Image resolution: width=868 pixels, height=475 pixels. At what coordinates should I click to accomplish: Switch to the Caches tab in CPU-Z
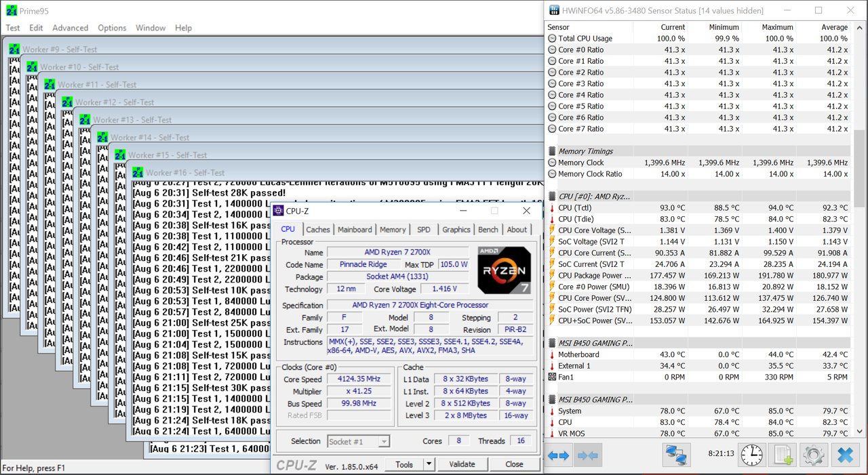click(317, 230)
